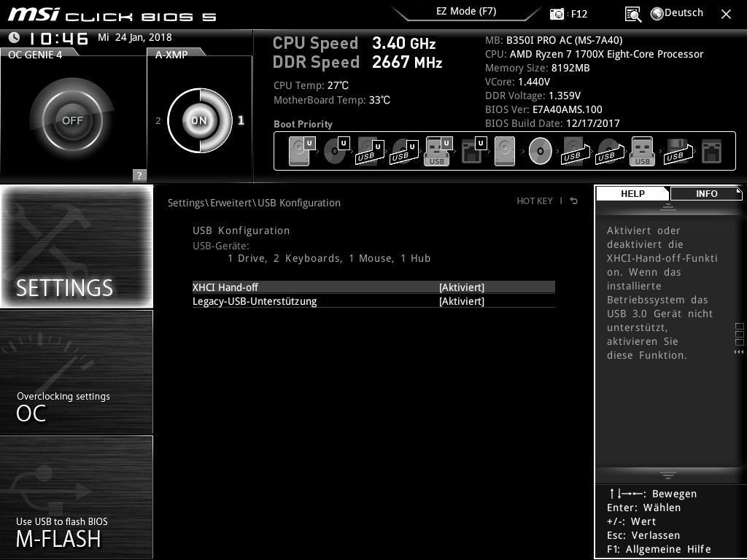Select A-XMP profile 2
The height and width of the screenshot is (560, 747).
click(x=158, y=121)
